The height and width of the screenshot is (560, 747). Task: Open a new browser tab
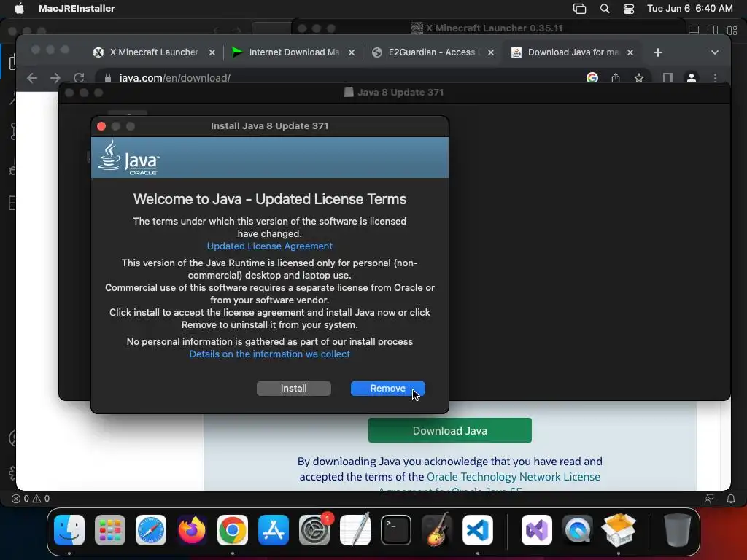pyautogui.click(x=658, y=52)
